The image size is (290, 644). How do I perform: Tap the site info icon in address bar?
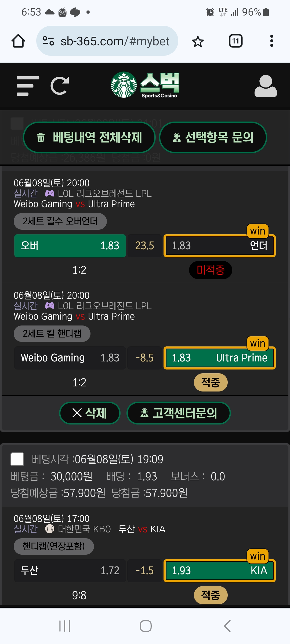click(48, 41)
